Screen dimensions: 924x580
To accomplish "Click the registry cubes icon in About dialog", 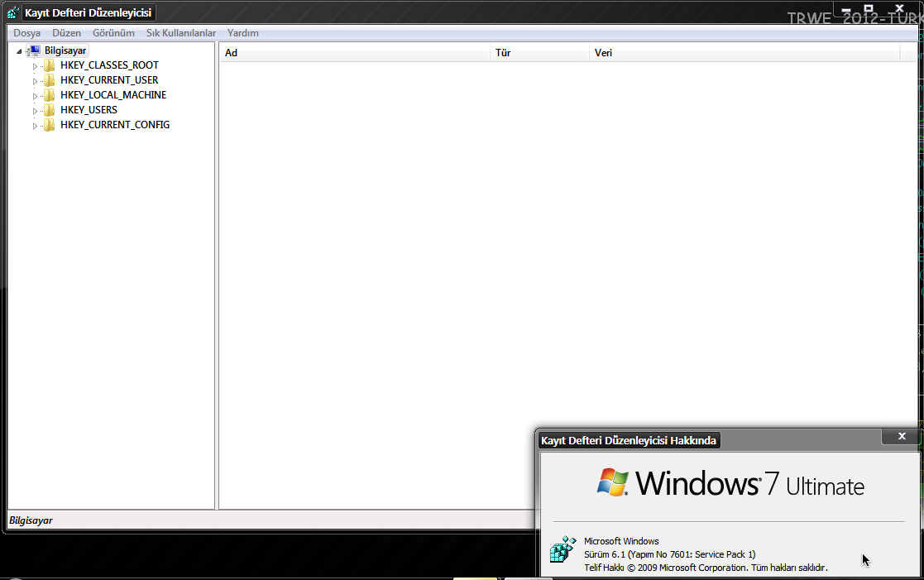I will 563,549.
